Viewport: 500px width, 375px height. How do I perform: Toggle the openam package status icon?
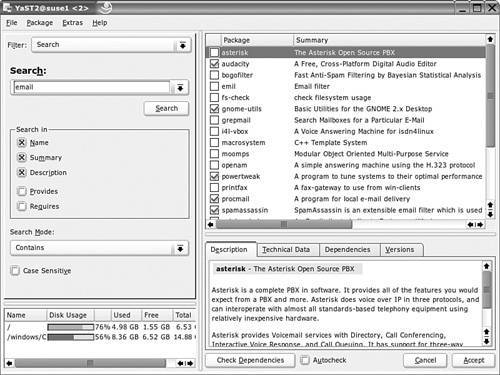tap(214, 165)
